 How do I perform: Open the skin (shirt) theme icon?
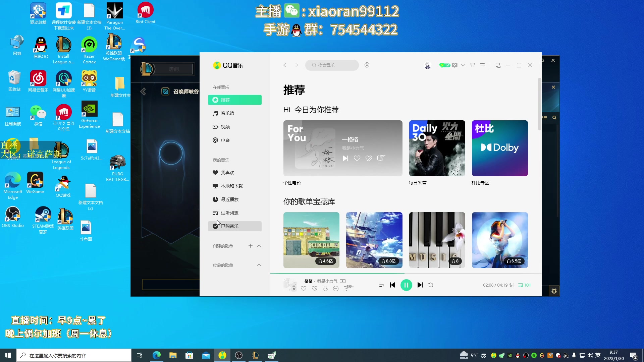(x=473, y=65)
